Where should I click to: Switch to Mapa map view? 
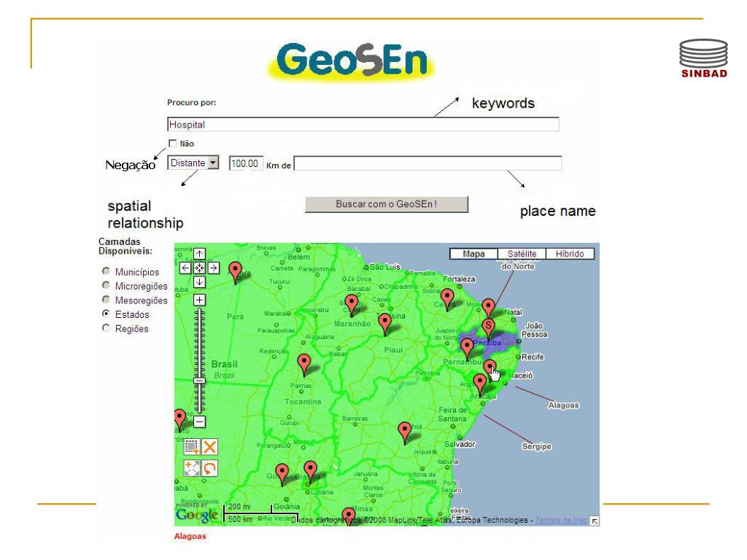[473, 254]
